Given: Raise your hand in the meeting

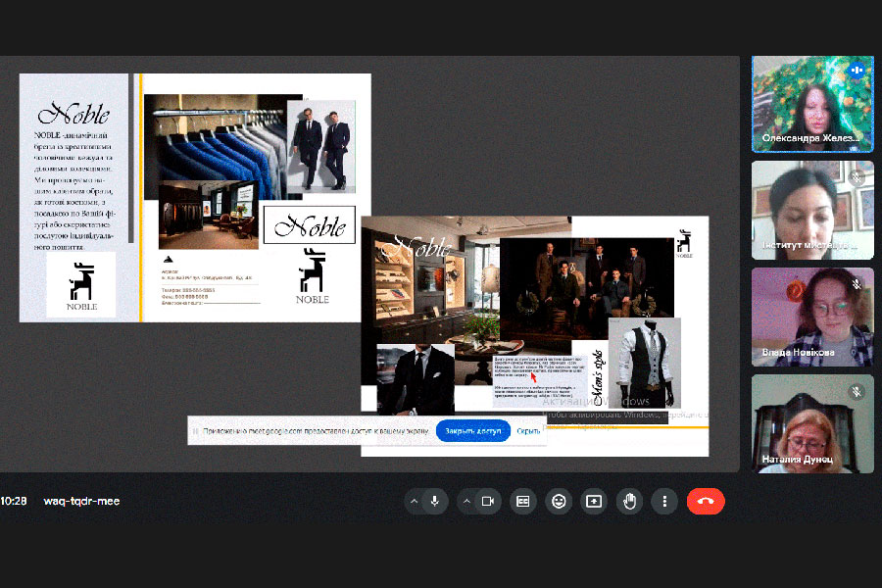Looking at the screenshot, I should (629, 501).
